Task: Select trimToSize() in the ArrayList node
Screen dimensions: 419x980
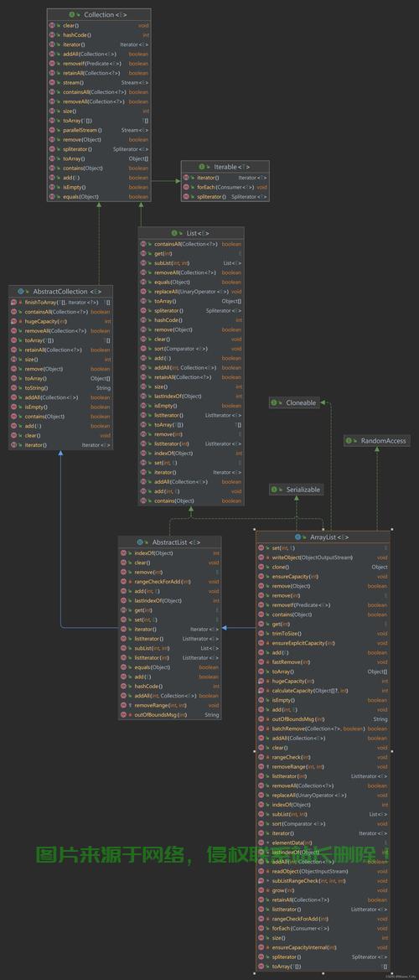Action: pos(323,634)
